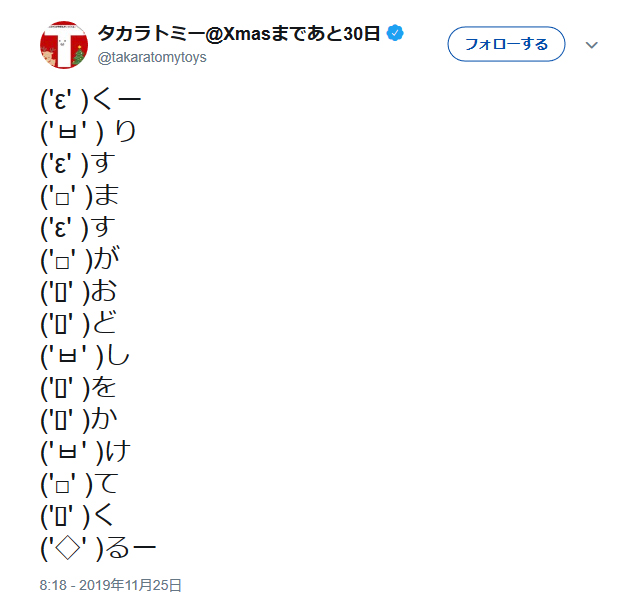Select the tweet line ending in け
Image resolution: width=640 pixels, height=603 pixels.
87,451
